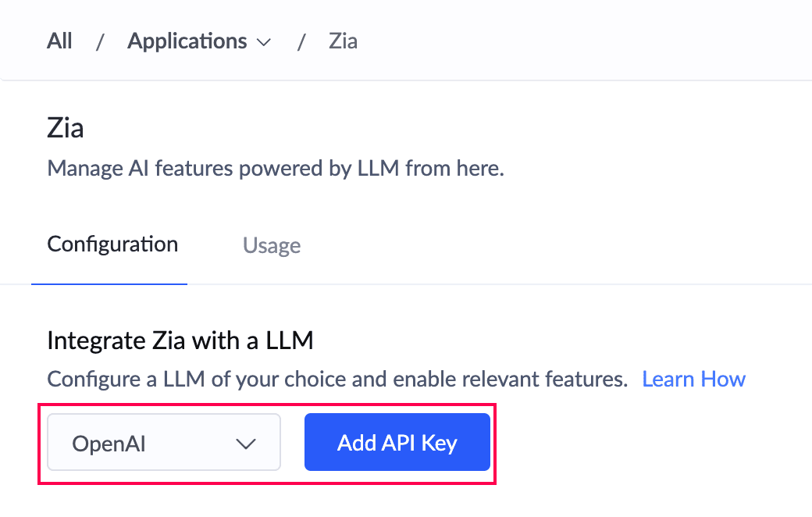Switch to the Usage tab
Viewport: 812px width, 517px height.
[272, 245]
